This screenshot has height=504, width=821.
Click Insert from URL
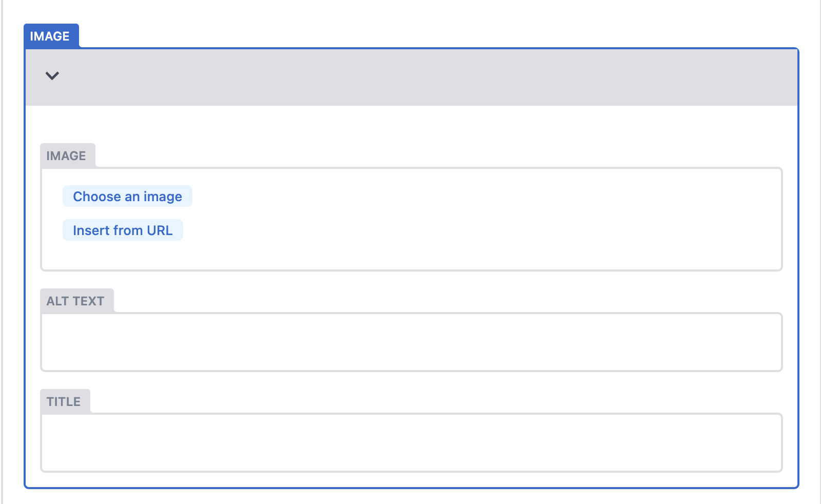123,230
